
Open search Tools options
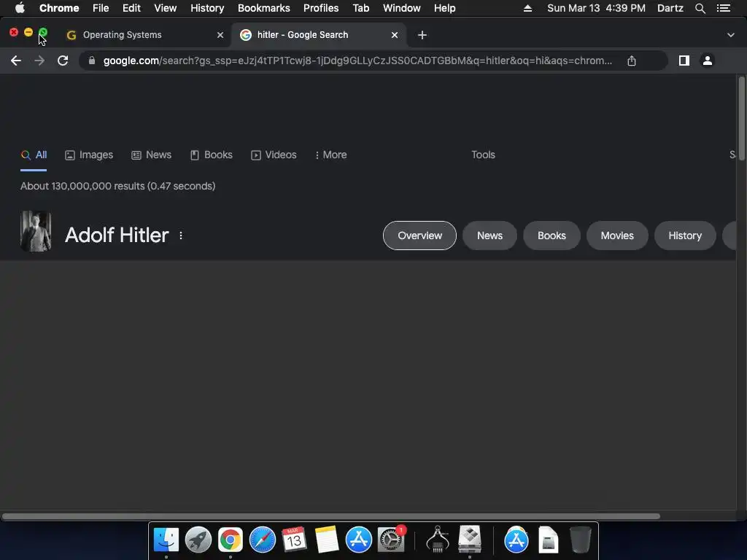pos(483,155)
